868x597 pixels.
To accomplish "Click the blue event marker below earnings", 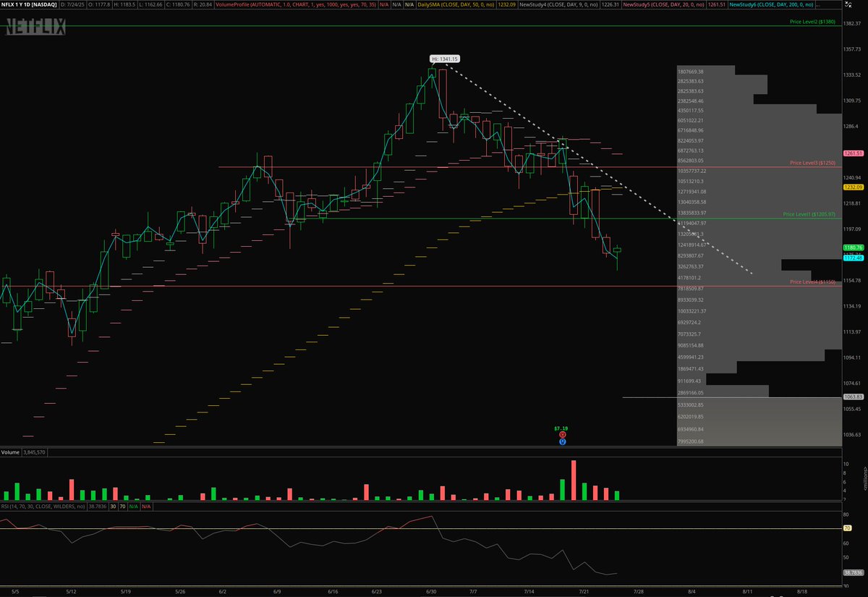I will click(x=562, y=441).
